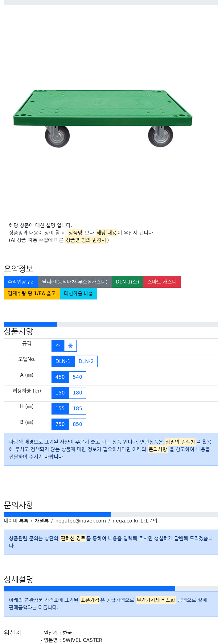
Task: Open nega.co.kr 1:1문의 link
Action: point(135,521)
